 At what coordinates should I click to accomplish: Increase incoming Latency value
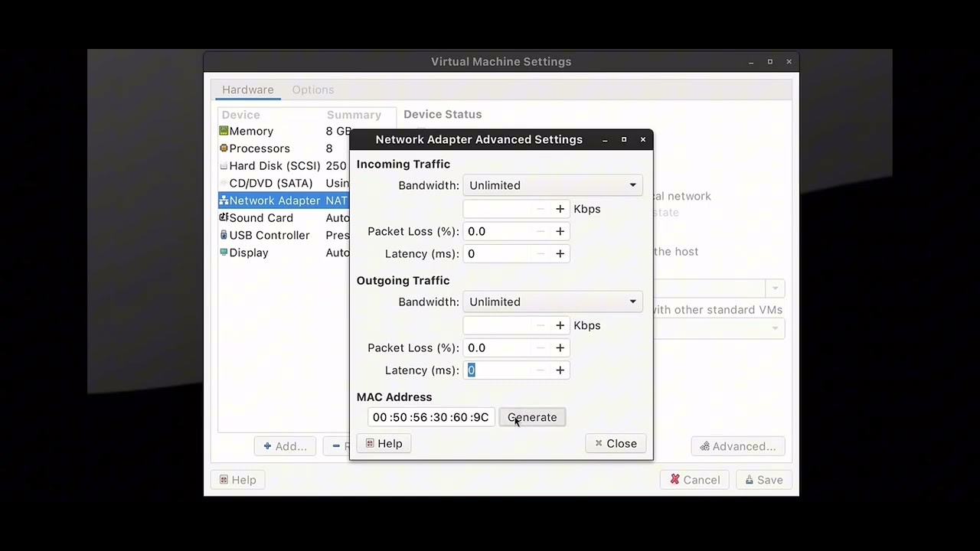click(x=560, y=253)
